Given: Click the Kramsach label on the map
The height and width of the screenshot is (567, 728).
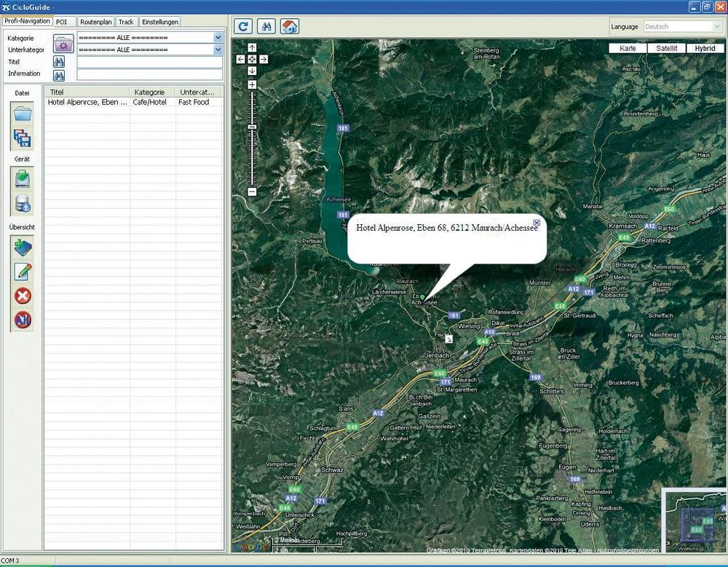Looking at the screenshot, I should tap(623, 226).
